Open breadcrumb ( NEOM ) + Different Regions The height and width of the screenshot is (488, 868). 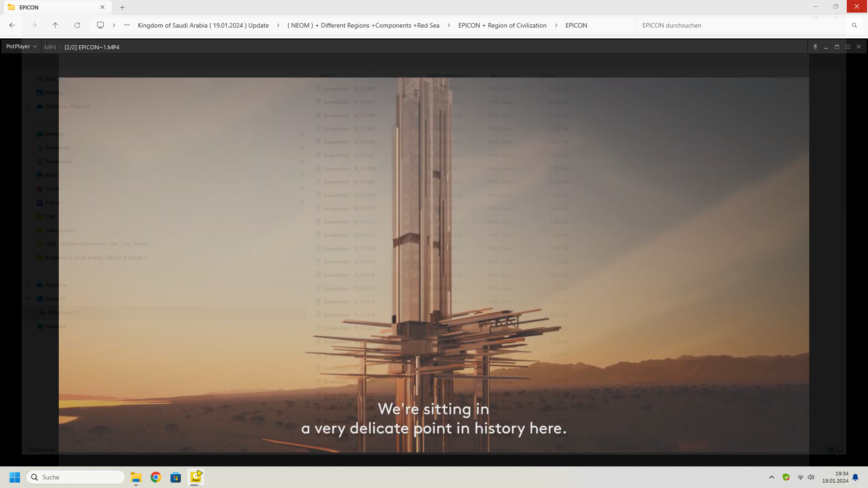363,25
